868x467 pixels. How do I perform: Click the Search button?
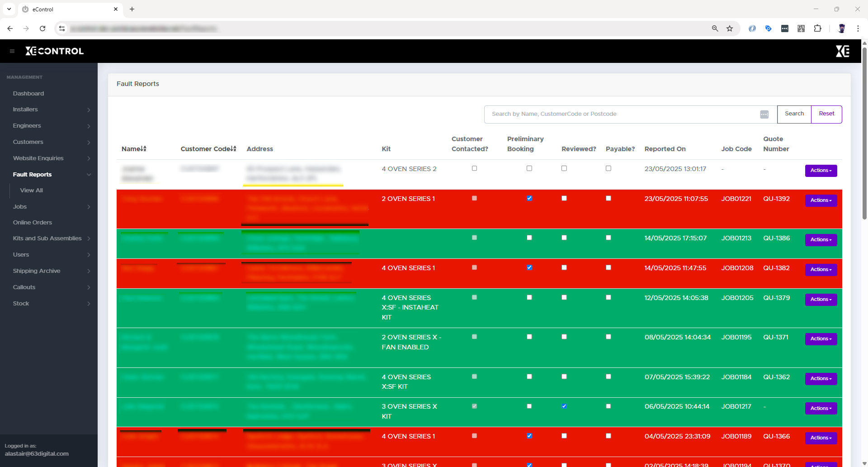pyautogui.click(x=794, y=114)
